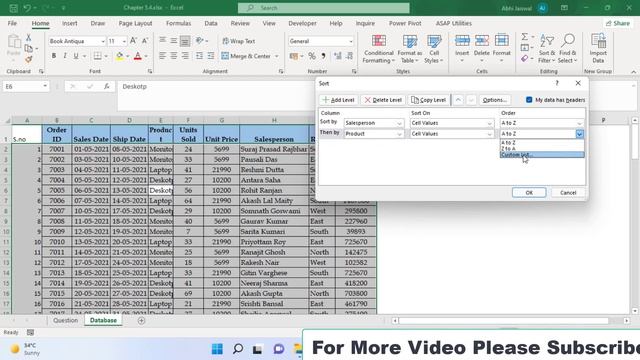640x360 pixels.
Task: Open the font name dropdown Book Antiqua
Action: coord(102,41)
